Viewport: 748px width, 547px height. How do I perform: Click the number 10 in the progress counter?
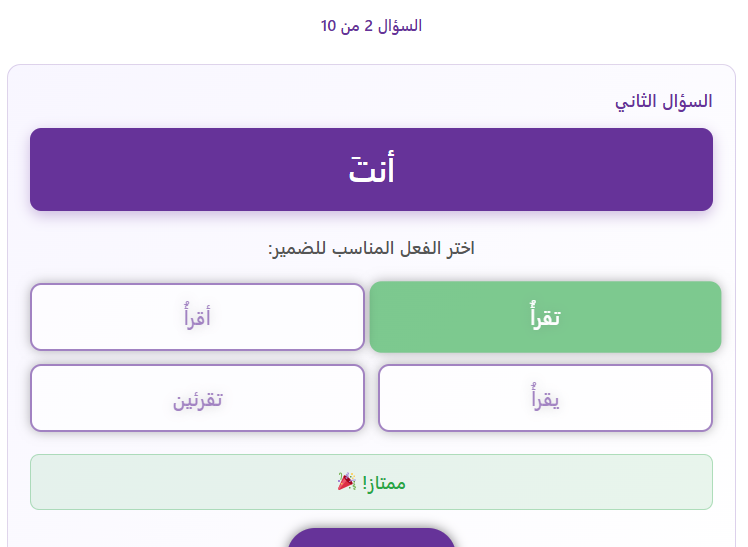coord(330,26)
